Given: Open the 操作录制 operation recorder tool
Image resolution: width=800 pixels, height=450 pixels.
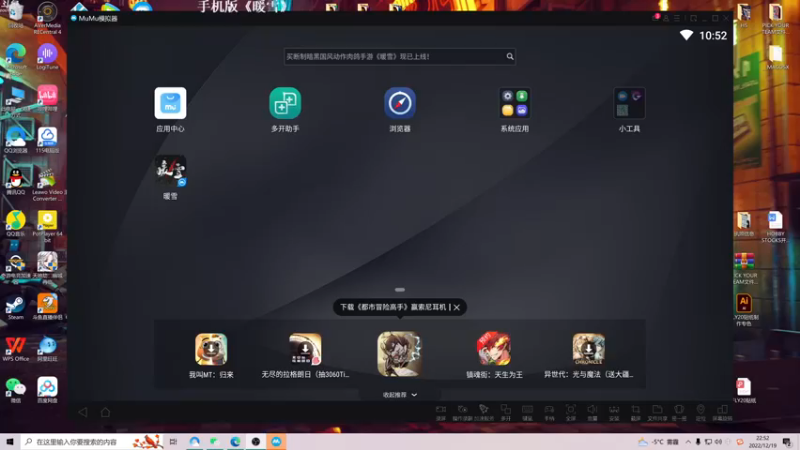Looking at the screenshot, I should click(462, 413).
